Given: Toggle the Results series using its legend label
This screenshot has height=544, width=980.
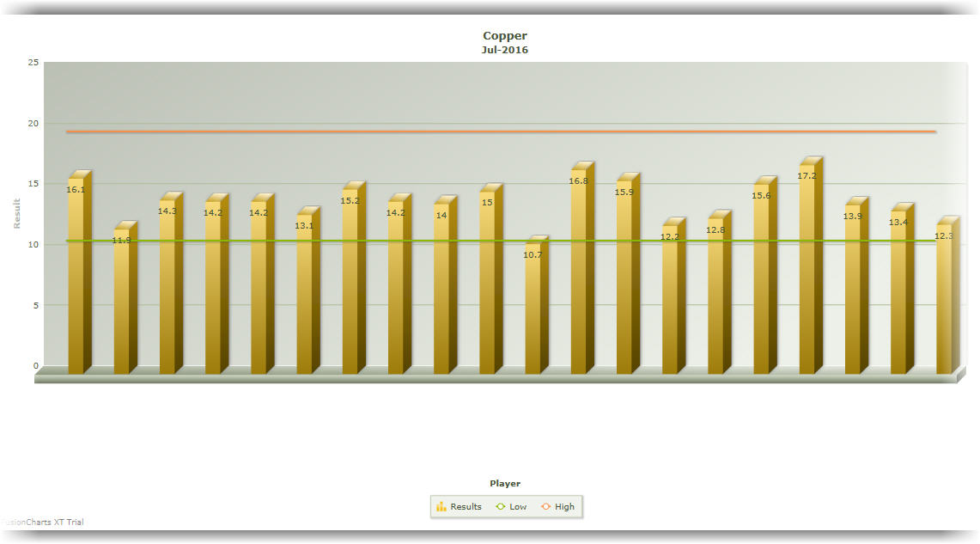Looking at the screenshot, I should [x=466, y=507].
